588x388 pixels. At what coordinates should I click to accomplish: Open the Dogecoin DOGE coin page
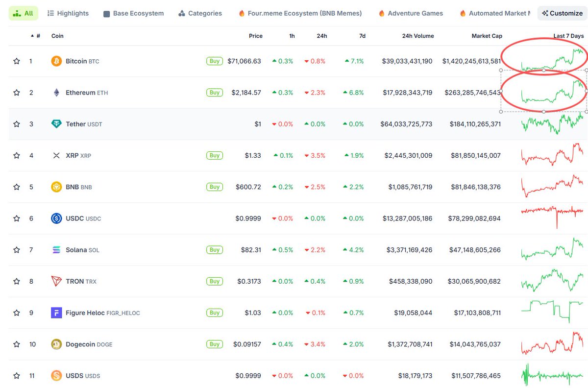(x=89, y=344)
